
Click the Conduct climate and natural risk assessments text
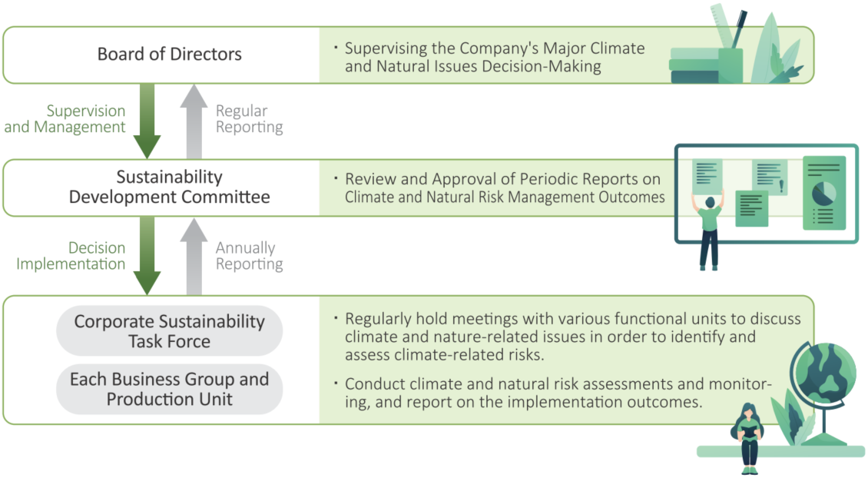point(558,393)
